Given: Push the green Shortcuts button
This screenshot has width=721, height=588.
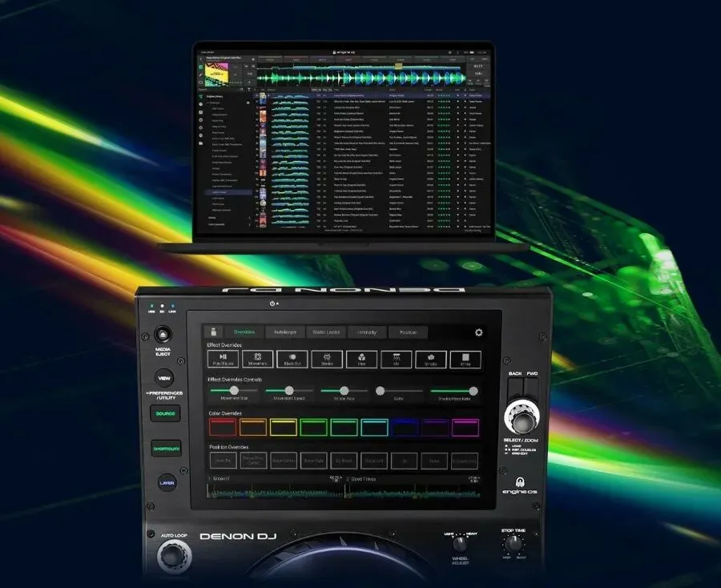Looking at the screenshot, I should (167, 449).
